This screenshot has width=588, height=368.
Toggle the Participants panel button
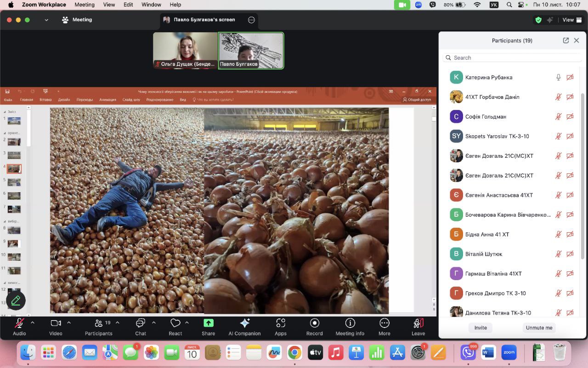99,323
